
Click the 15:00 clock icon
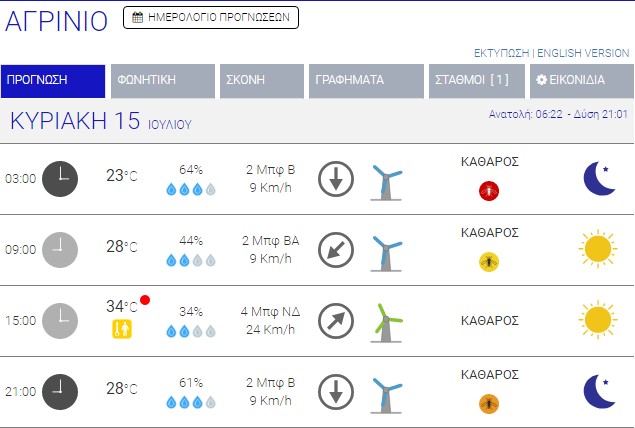click(60, 321)
